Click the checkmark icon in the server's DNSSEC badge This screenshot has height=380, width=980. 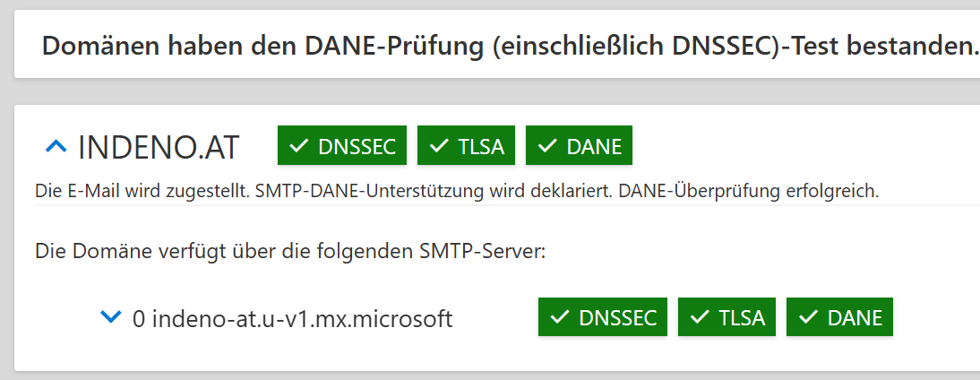[x=560, y=317]
